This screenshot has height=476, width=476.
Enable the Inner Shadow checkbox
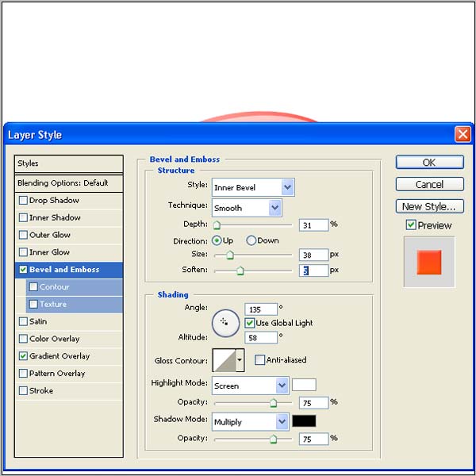coord(23,217)
